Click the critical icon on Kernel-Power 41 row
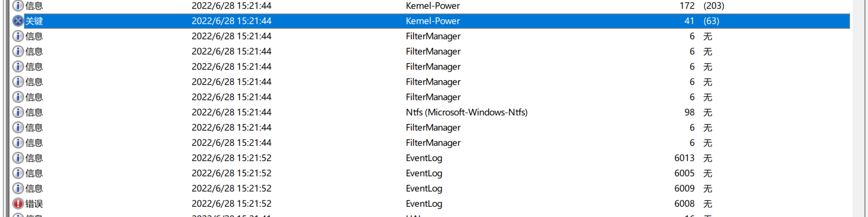Viewport: 868px width, 217px height. (18, 21)
